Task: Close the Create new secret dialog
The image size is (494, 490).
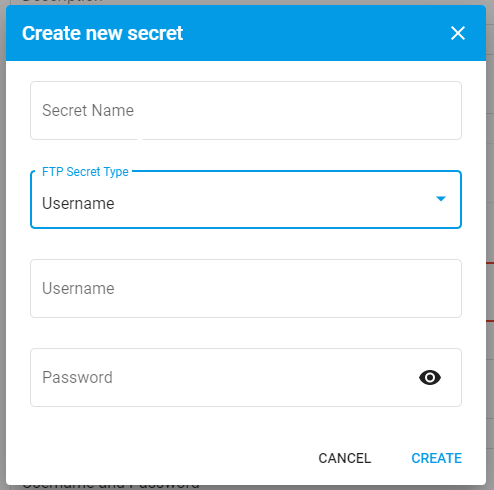Action: point(458,33)
